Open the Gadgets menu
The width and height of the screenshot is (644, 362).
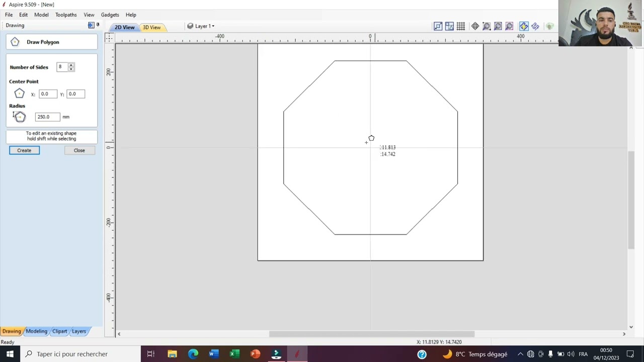tap(110, 15)
